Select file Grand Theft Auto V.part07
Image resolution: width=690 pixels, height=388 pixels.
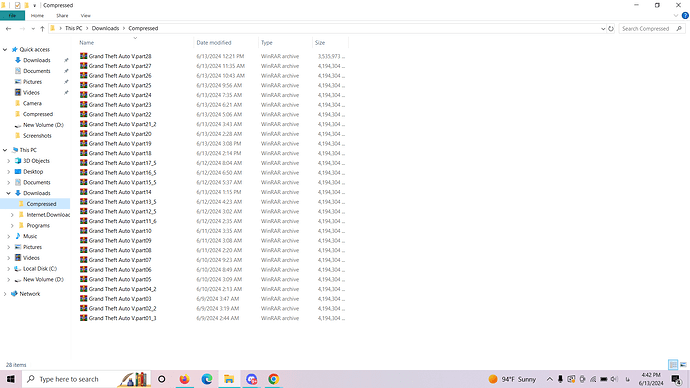coord(120,260)
